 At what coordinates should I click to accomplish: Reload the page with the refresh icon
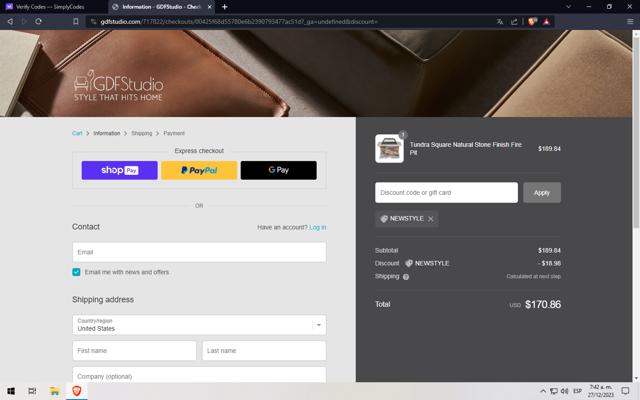pyautogui.click(x=38, y=21)
